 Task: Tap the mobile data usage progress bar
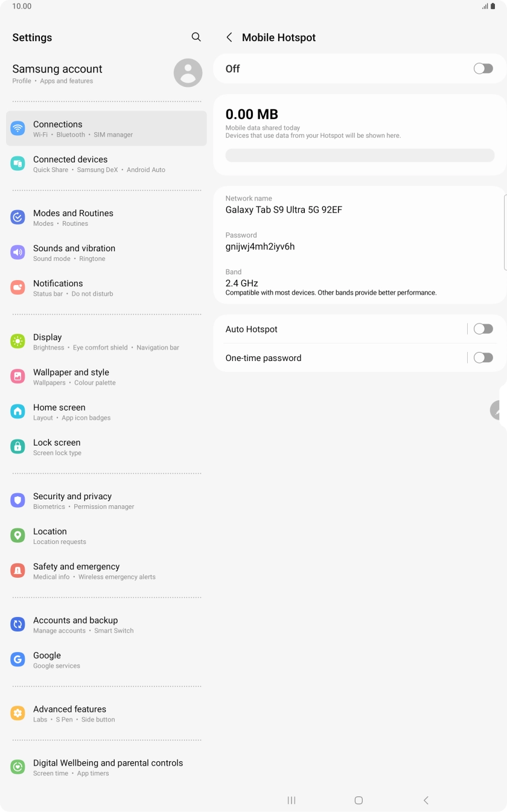tap(360, 156)
